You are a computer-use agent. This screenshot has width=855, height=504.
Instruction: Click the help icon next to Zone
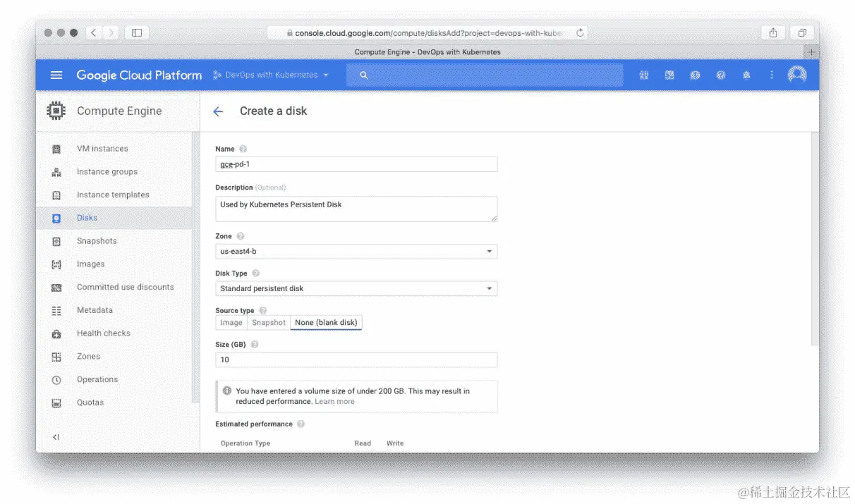(241, 236)
